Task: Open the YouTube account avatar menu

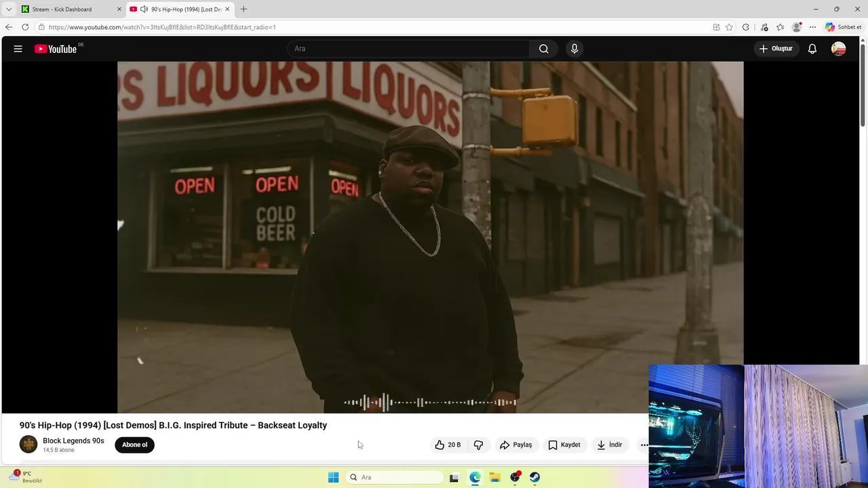Action: point(839,49)
